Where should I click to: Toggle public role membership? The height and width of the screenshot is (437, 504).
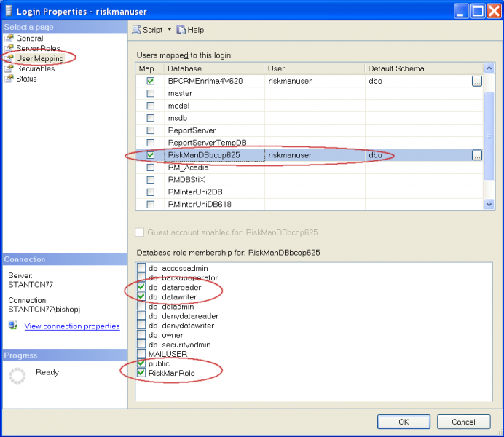click(x=141, y=363)
